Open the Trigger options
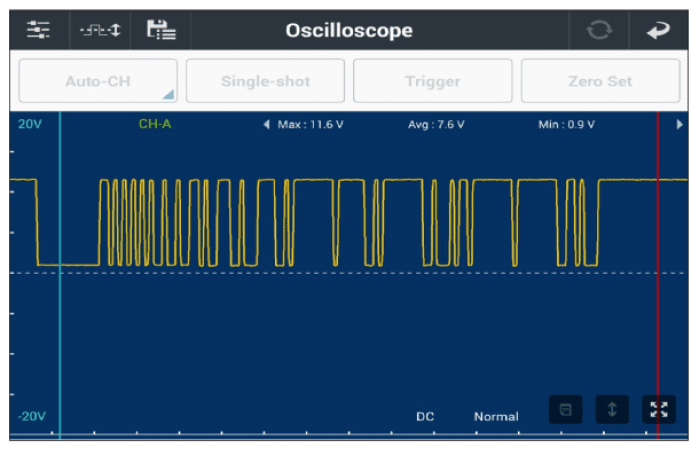Viewport: 698px width, 451px height. click(x=432, y=81)
